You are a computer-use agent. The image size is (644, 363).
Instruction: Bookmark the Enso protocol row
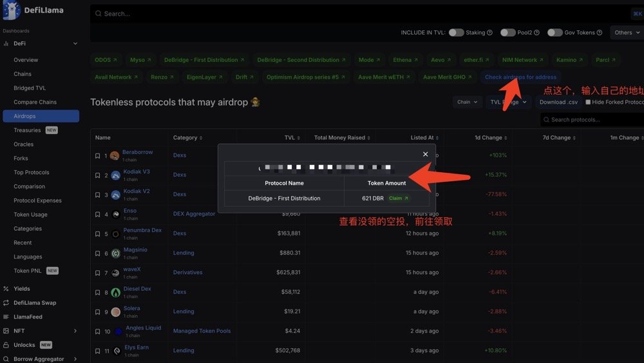pyautogui.click(x=97, y=214)
